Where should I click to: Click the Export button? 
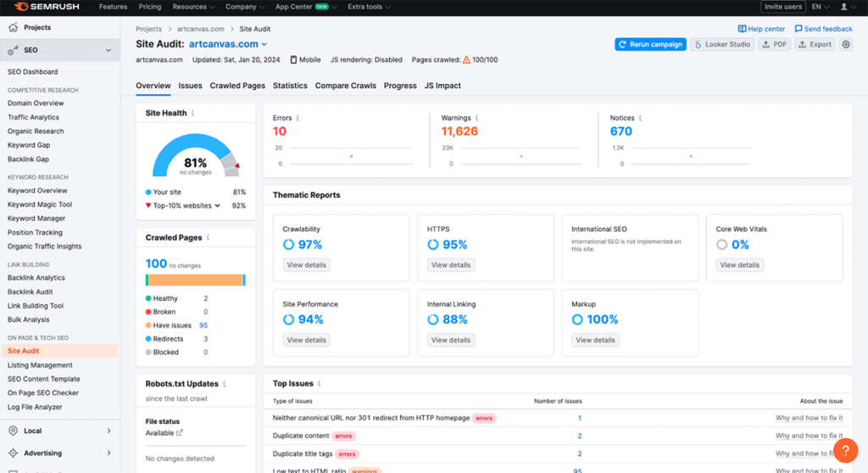(815, 44)
